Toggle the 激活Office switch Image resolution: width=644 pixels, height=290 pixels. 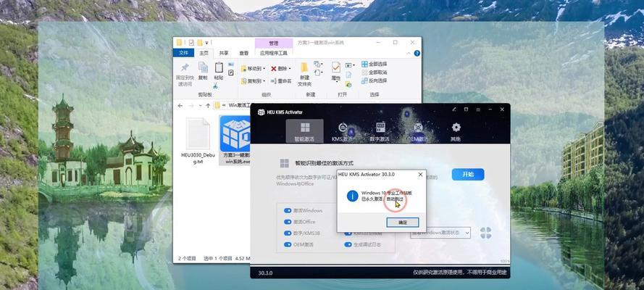[x=288, y=222]
